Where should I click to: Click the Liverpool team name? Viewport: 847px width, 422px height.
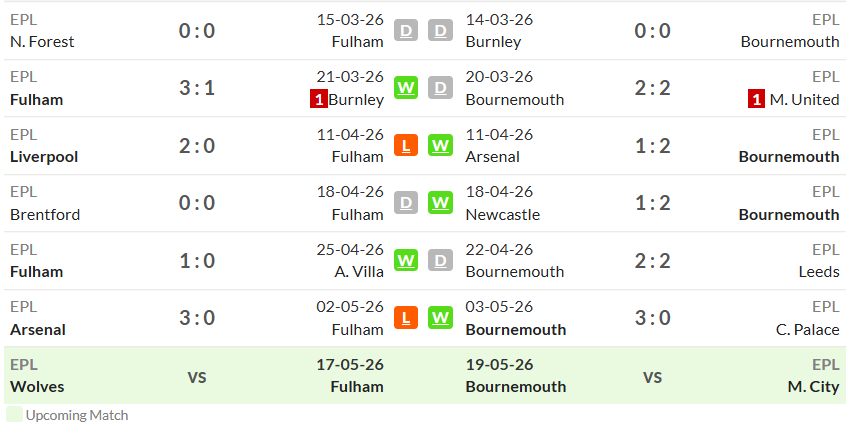point(44,157)
